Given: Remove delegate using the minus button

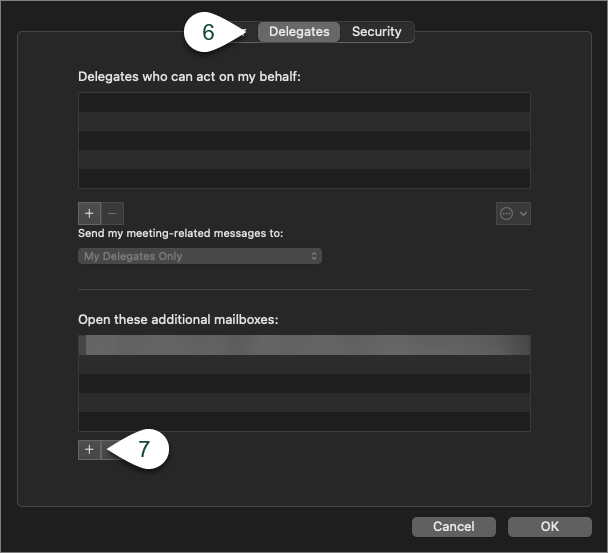Looking at the screenshot, I should click(112, 213).
